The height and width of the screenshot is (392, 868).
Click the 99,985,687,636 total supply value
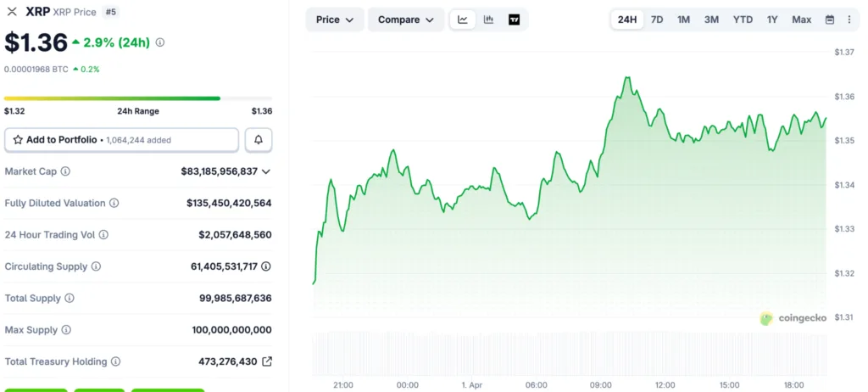point(236,299)
